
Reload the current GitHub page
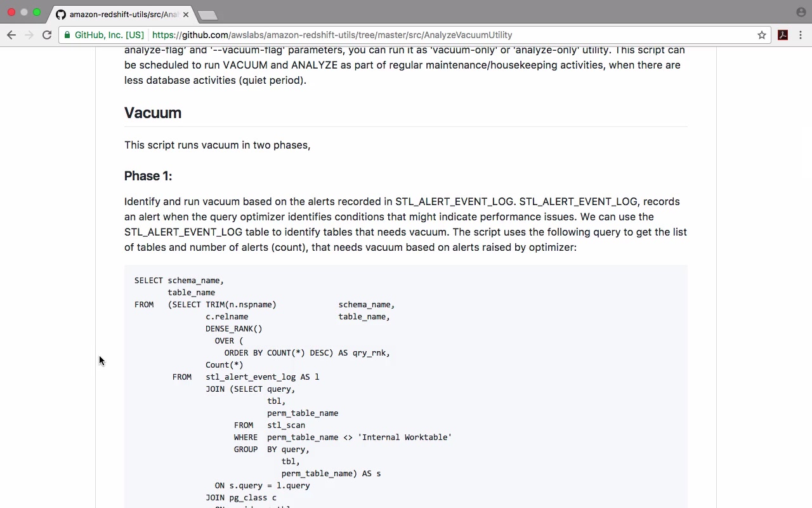click(47, 35)
